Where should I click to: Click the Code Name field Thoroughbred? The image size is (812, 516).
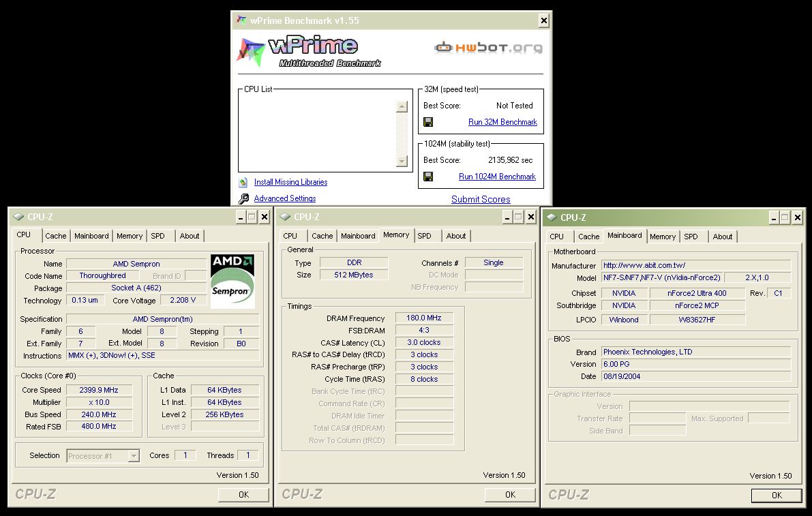pos(102,276)
